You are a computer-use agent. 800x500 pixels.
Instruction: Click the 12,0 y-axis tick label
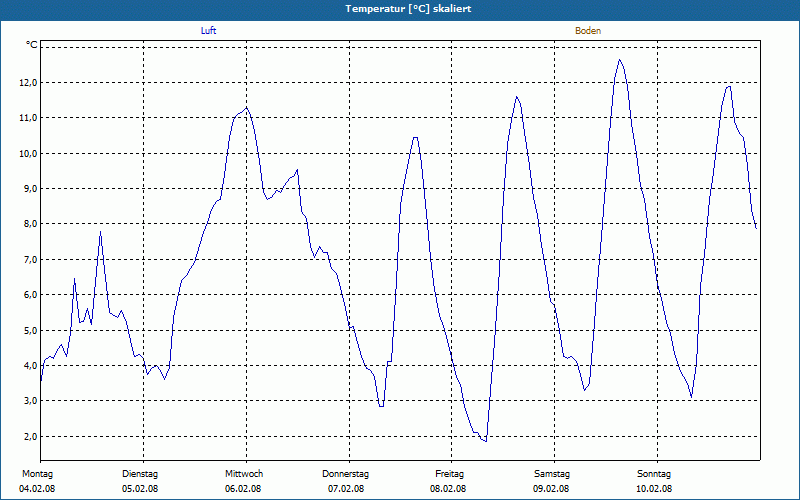coord(28,83)
